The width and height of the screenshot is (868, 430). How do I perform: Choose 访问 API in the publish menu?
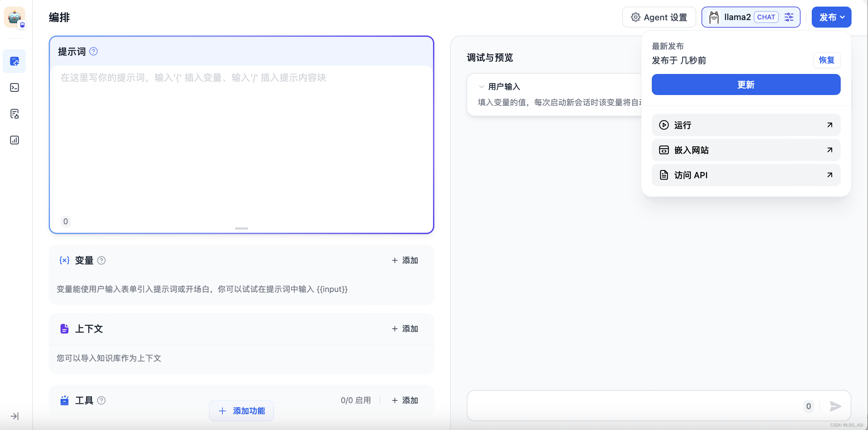(746, 175)
